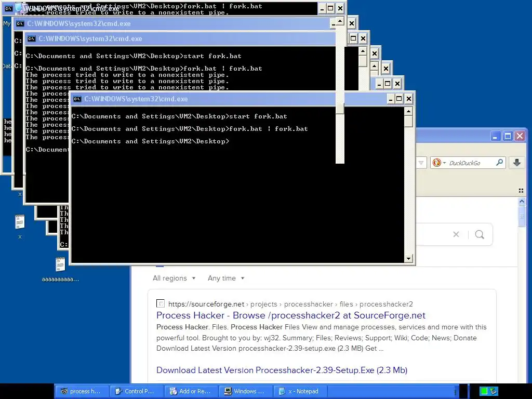Screen dimensions: 532x399
Task: Click the green system tray icon
Action: [484, 391]
